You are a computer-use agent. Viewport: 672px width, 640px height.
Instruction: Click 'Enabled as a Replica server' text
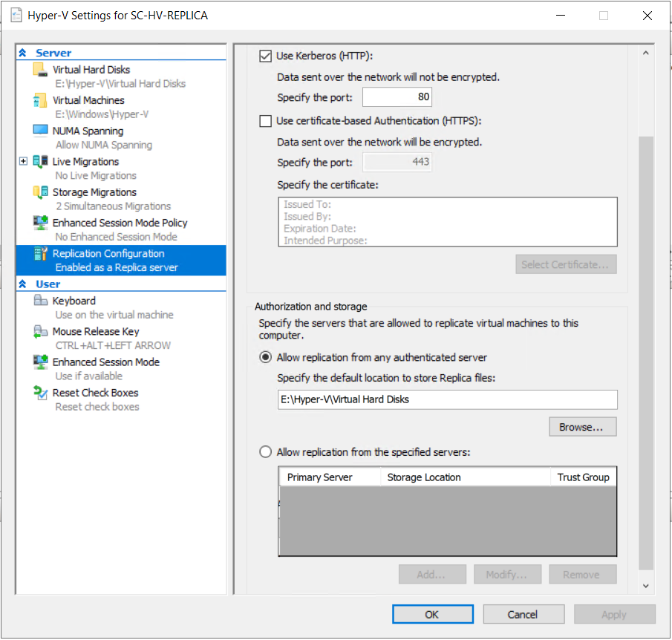[117, 267]
